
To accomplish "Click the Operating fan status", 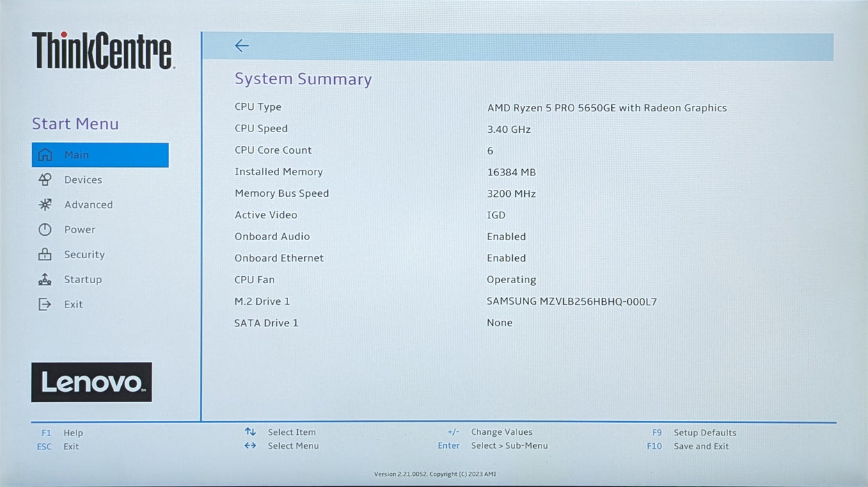I will (512, 280).
